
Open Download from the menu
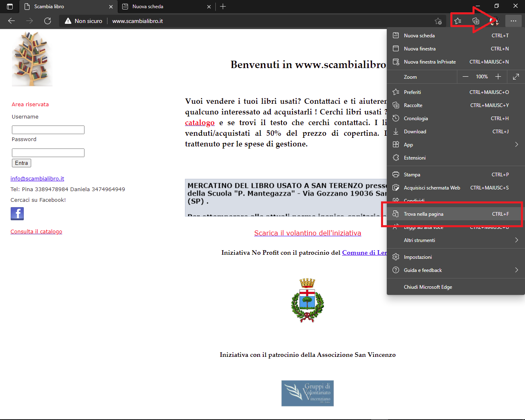pyautogui.click(x=456, y=132)
